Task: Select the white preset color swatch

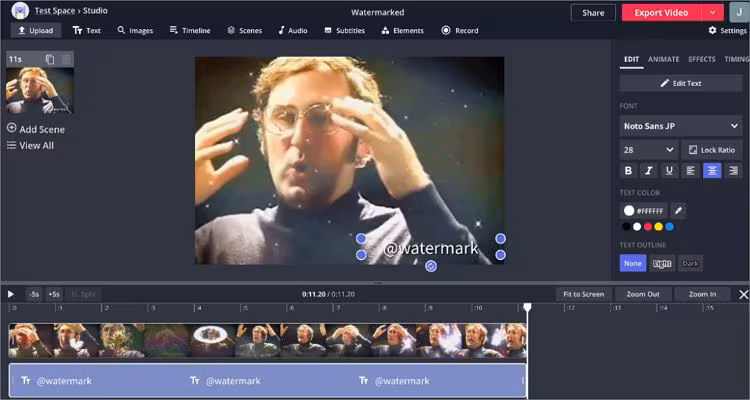Action: (637, 227)
